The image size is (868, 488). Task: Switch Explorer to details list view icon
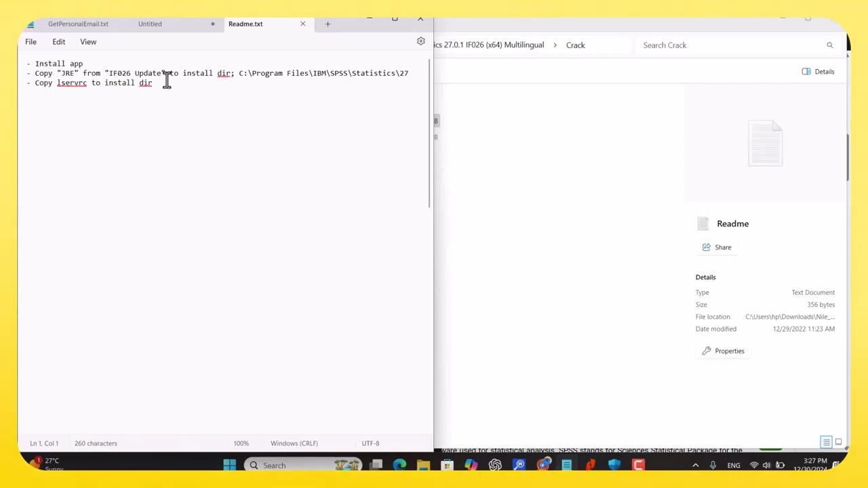pyautogui.click(x=826, y=442)
